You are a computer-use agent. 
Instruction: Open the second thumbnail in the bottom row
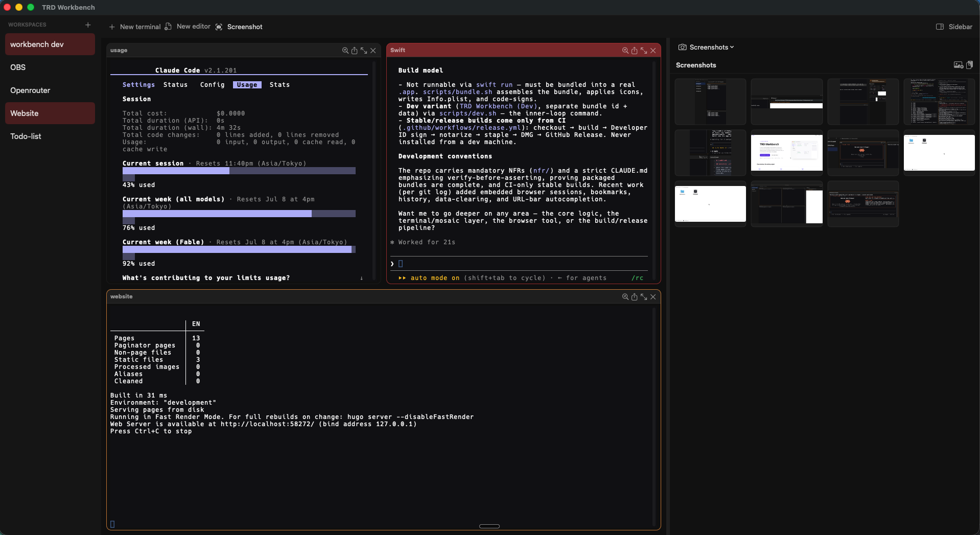coord(787,204)
